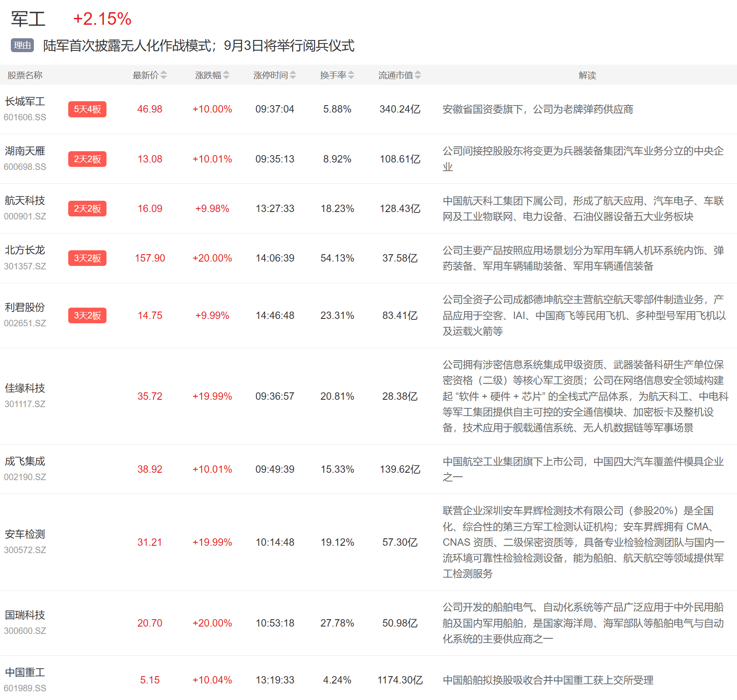Click sector change +2.15%

click(102, 19)
